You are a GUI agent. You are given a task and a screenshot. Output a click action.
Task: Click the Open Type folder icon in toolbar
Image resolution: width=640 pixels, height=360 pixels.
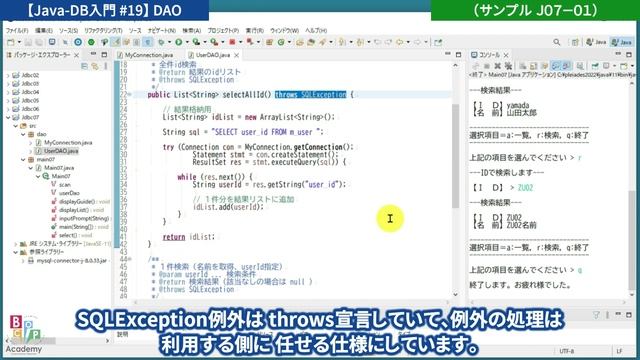[300, 42]
